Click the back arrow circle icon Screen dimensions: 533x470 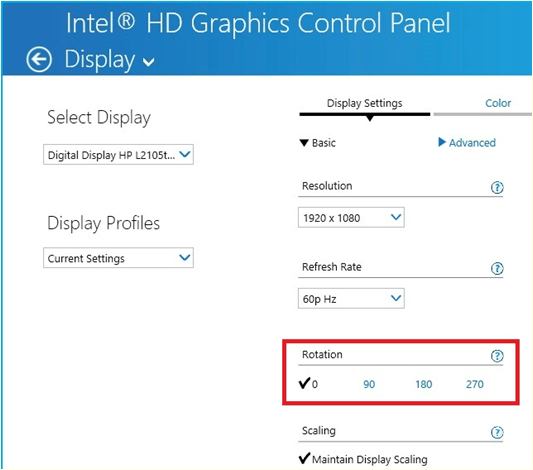39,59
